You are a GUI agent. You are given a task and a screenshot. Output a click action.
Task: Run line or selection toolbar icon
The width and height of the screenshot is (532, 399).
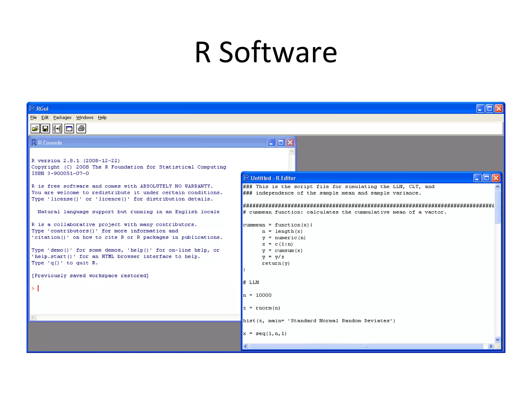[57, 129]
